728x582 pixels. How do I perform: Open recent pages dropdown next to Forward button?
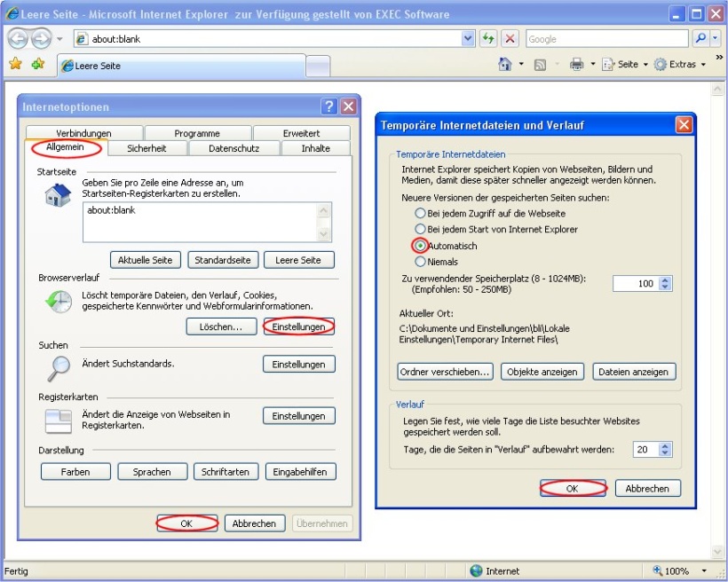click(59, 39)
